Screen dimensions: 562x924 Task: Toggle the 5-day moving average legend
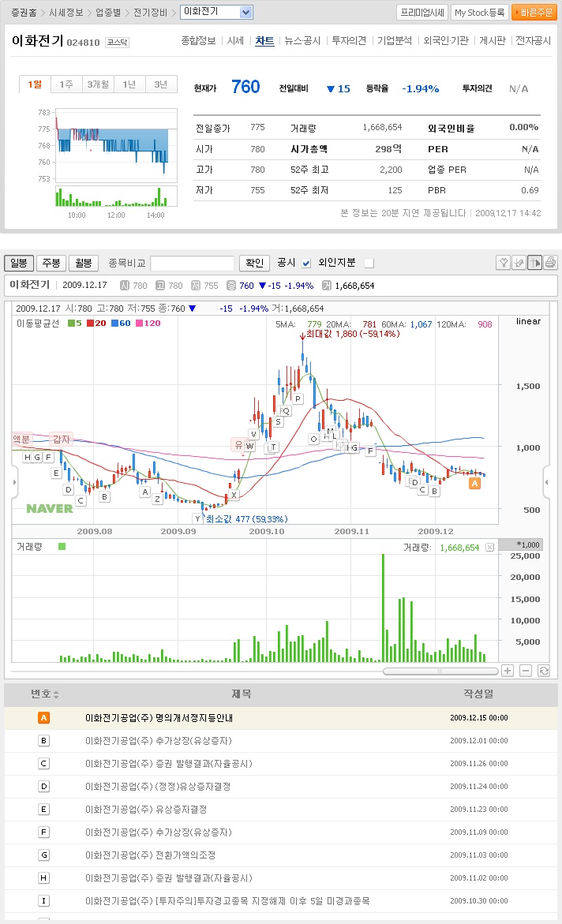[x=75, y=324]
